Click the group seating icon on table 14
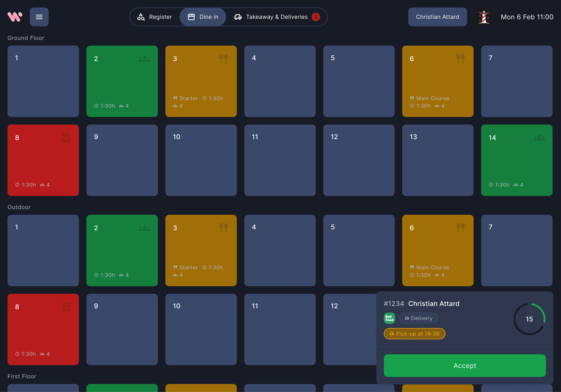The height and width of the screenshot is (392, 561). pyautogui.click(x=540, y=137)
